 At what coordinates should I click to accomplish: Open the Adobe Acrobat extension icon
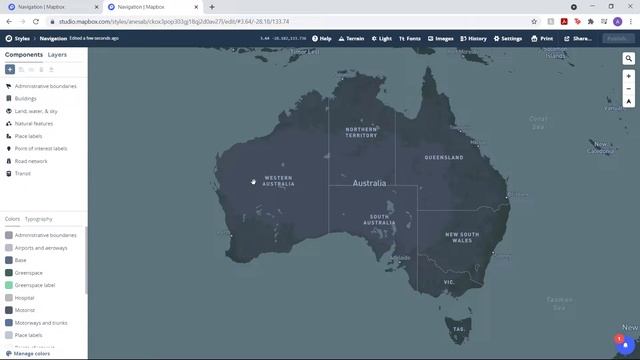pos(564,22)
